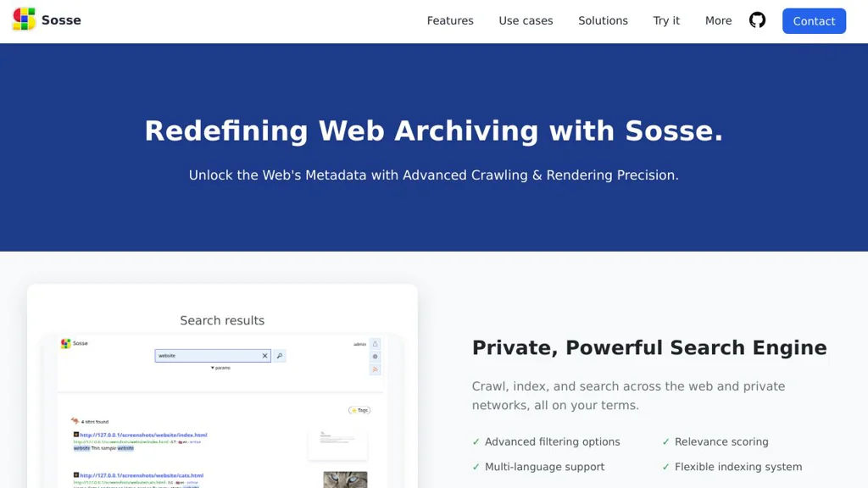Image resolution: width=868 pixels, height=488 pixels.
Task: Open the index.html result link
Action: (x=143, y=435)
